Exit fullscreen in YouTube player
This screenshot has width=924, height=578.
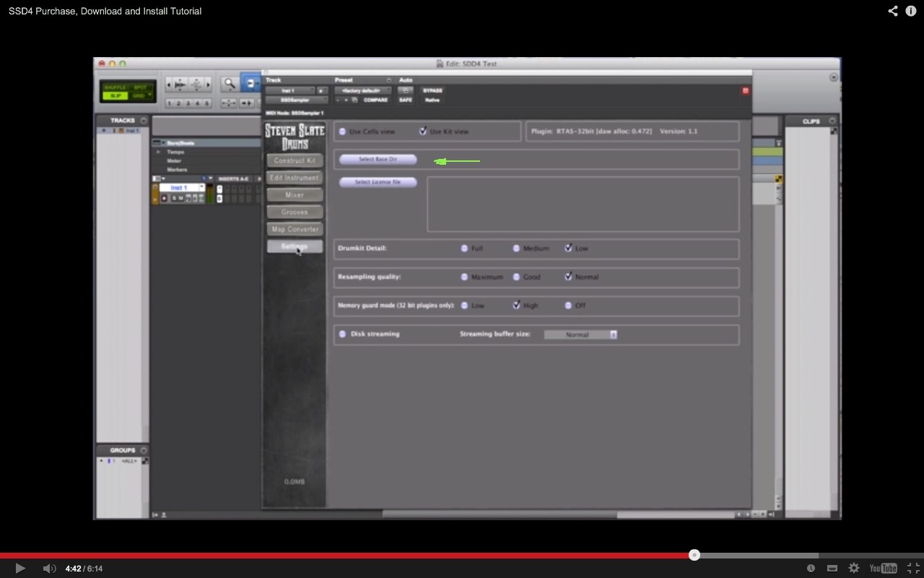[x=913, y=569]
